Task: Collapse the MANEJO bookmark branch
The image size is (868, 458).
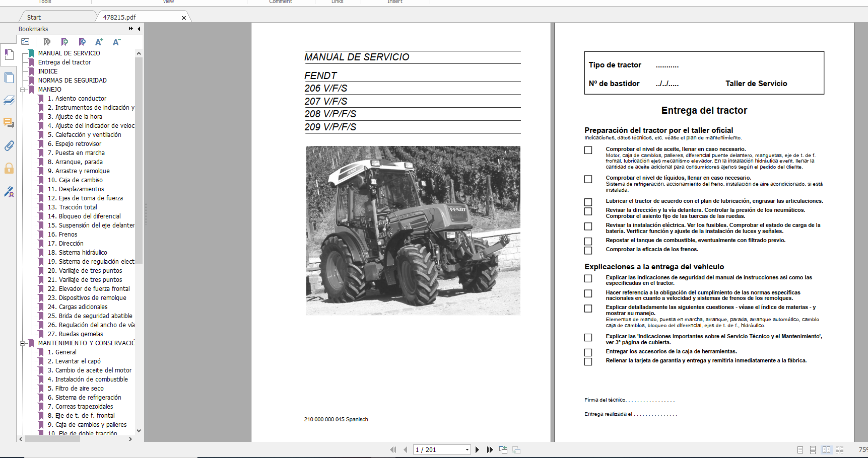Action: coord(22,90)
